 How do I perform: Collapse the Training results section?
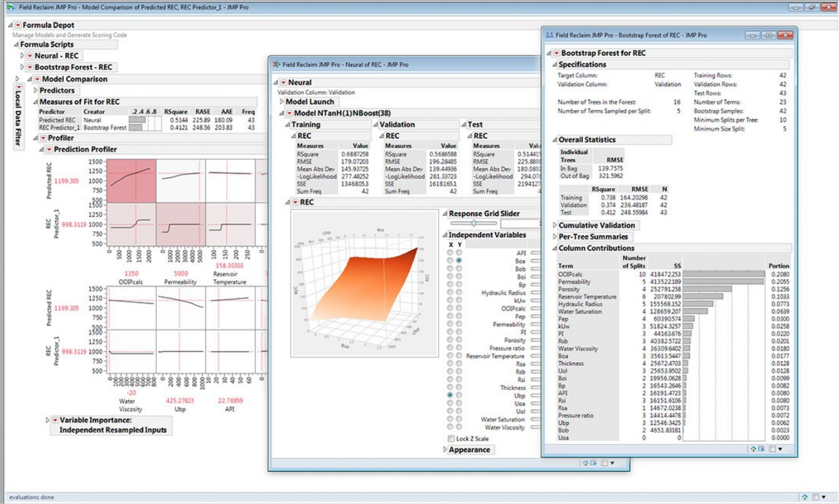pos(287,125)
